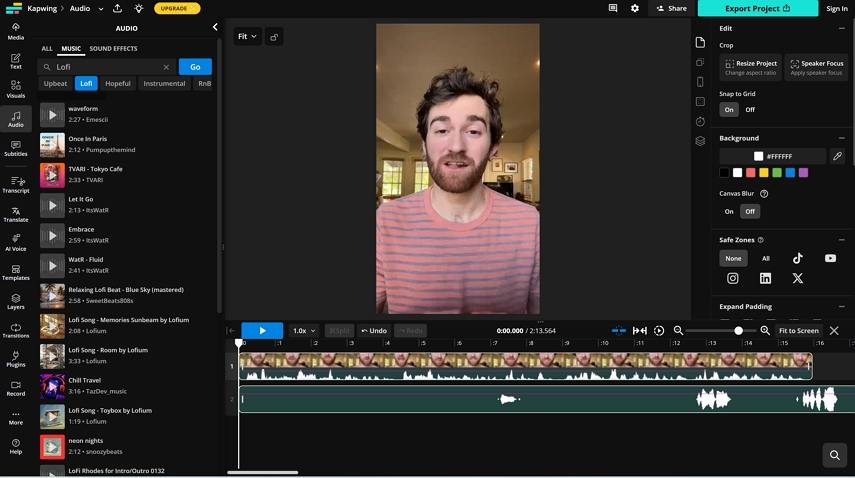Image resolution: width=855 pixels, height=478 pixels.
Task: Select the YouTube safe zone icon
Action: 830,258
